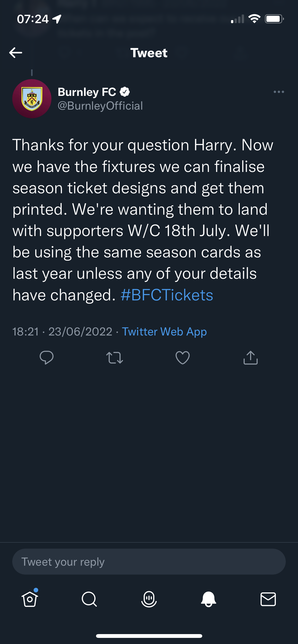This screenshot has width=298, height=644.
Task: Open the Notifications bell tab
Action: pyautogui.click(x=209, y=599)
